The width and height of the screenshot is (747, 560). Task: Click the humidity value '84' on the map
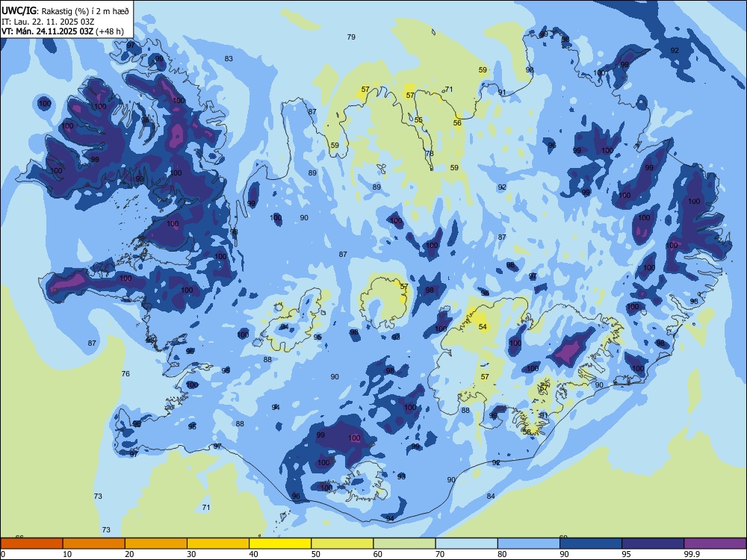491,496
